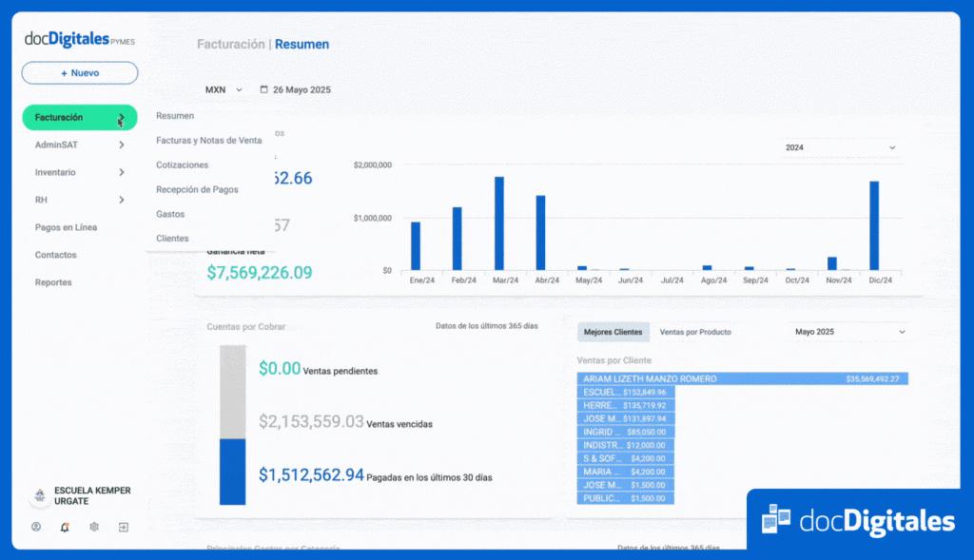Click the calendar icon beside 26 Mayo 2025
Viewport: 974px width, 560px height.
(263, 89)
